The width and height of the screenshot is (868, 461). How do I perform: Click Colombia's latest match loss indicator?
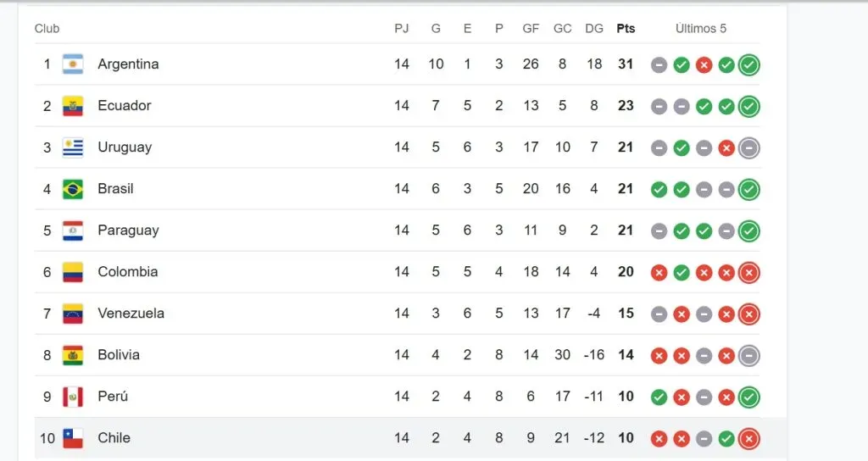coord(748,272)
